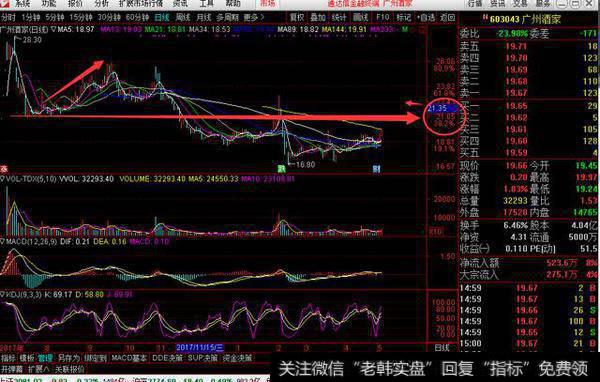
Task: Switch to 5分钟 period
Action: (55, 18)
